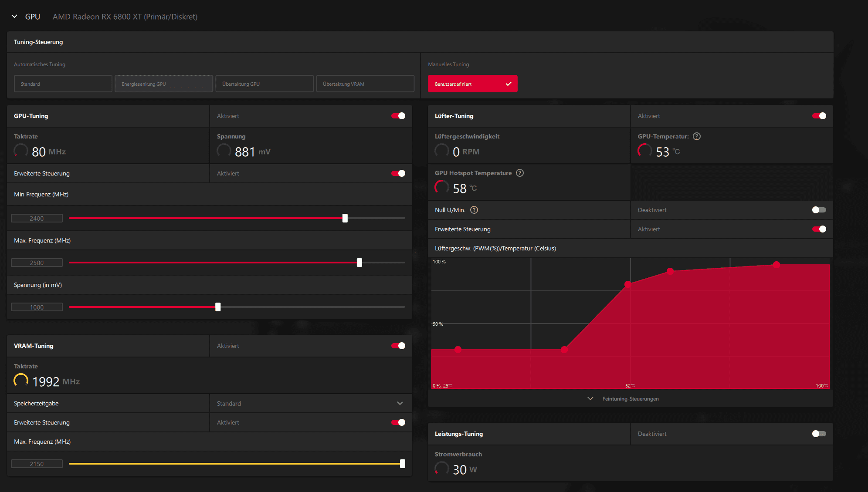Click the Min Frequenz value field 2400
868x492 pixels.
tap(37, 219)
